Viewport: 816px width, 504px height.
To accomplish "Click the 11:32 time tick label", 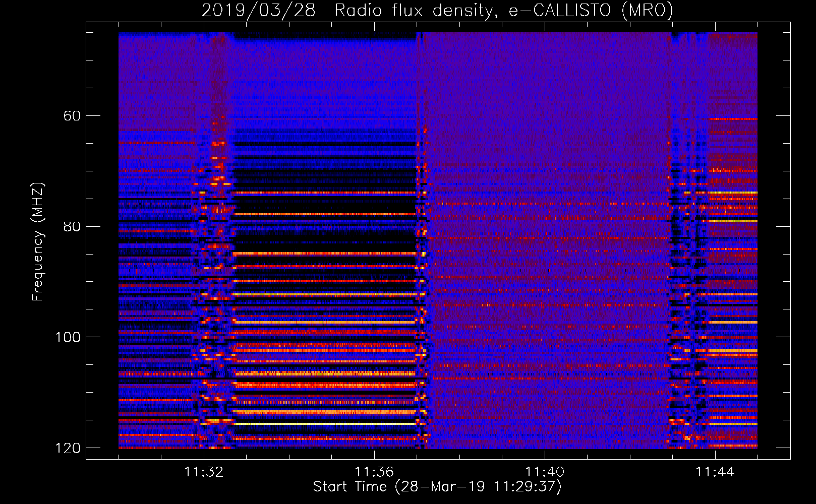I will pos(204,472).
